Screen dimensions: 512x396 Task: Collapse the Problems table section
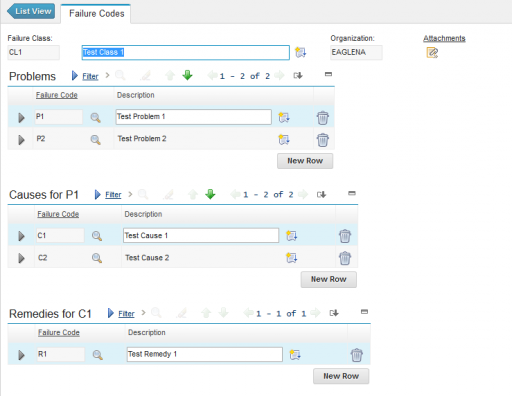point(328,74)
